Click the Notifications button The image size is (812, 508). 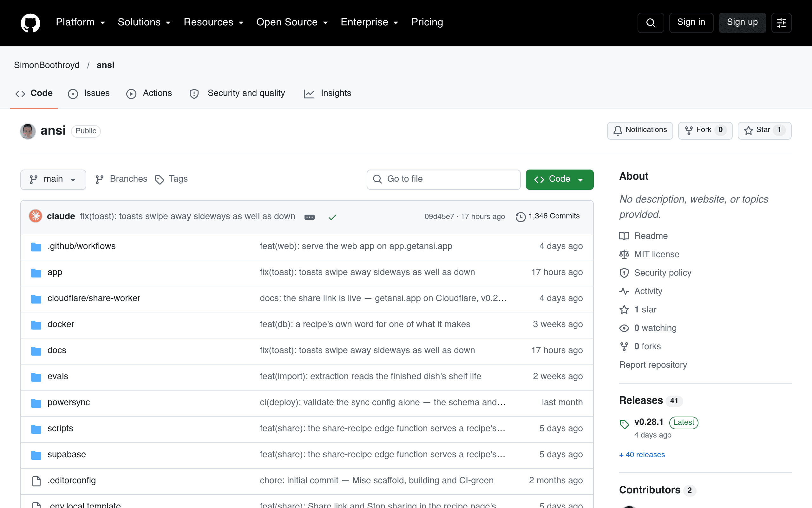coord(640,130)
